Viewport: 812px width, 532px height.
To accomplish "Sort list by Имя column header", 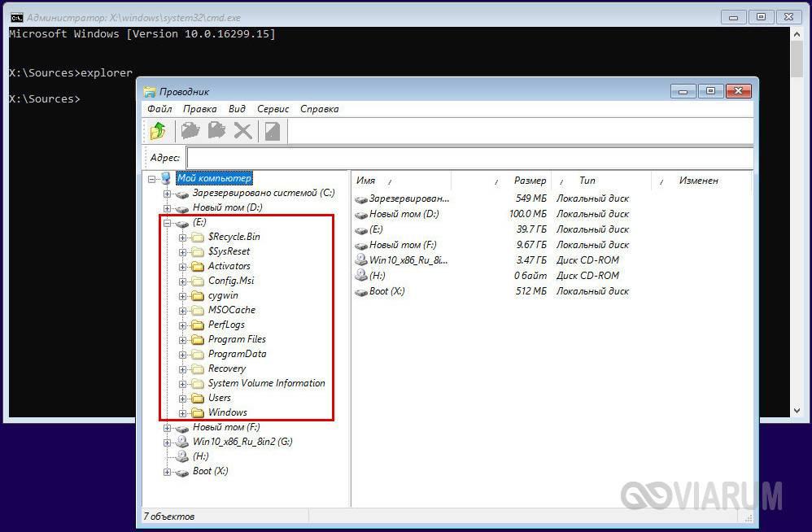I will point(401,181).
